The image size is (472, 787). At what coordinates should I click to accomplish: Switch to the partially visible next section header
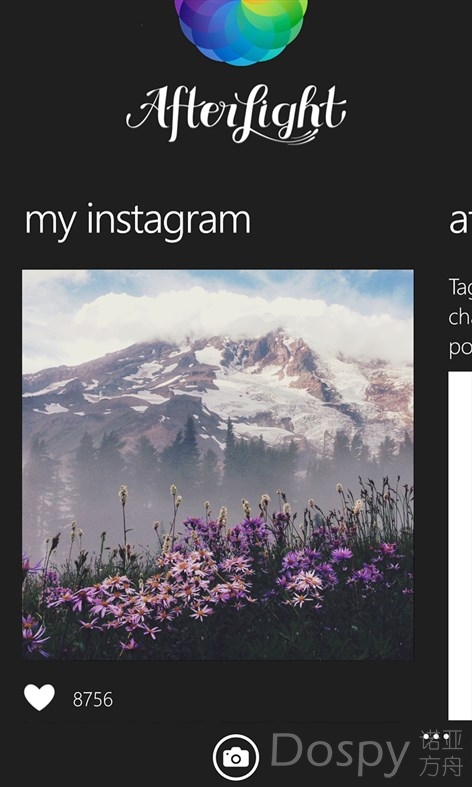(x=460, y=221)
